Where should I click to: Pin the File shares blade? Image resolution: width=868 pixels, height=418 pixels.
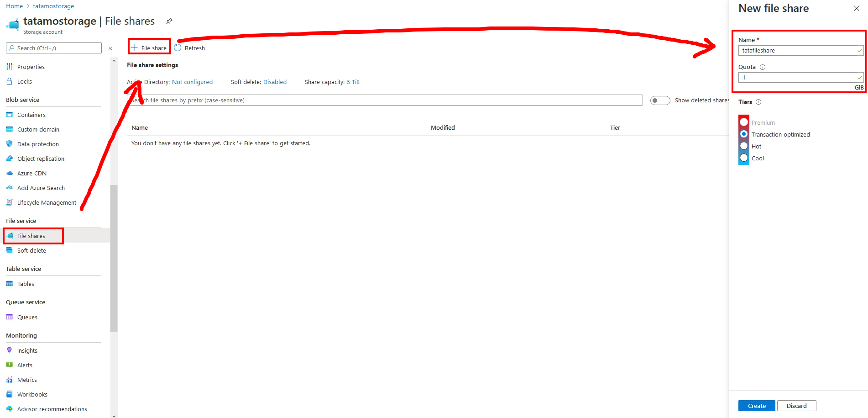pos(169,21)
